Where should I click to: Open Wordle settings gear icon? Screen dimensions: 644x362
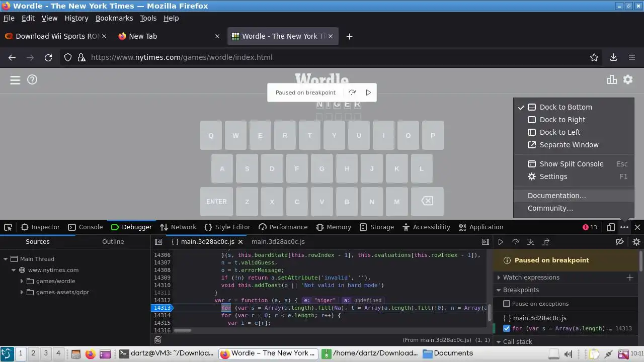point(628,79)
